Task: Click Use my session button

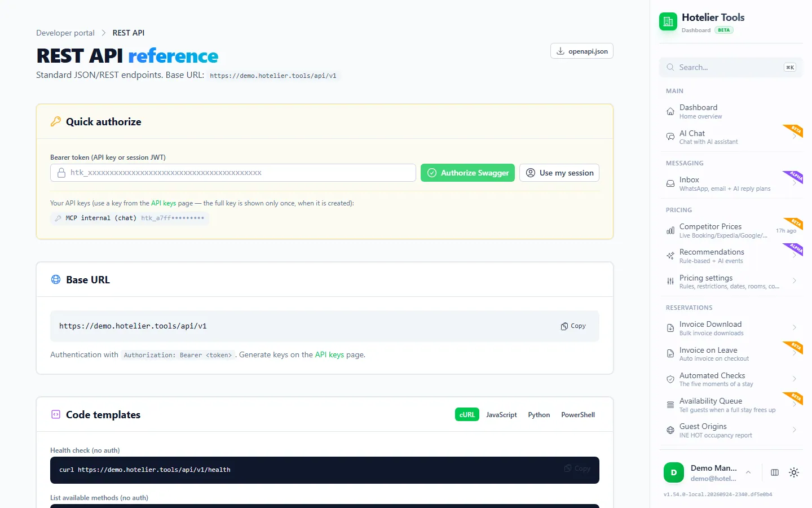Action: (x=559, y=173)
